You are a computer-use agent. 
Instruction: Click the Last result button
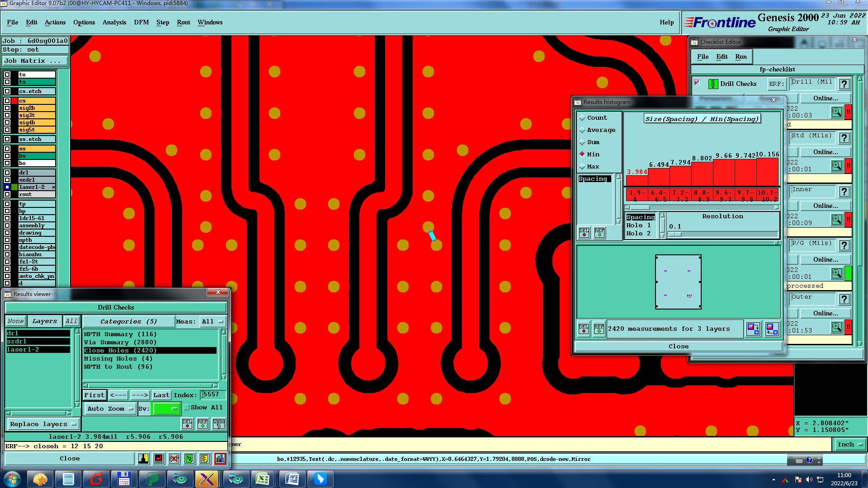click(161, 395)
